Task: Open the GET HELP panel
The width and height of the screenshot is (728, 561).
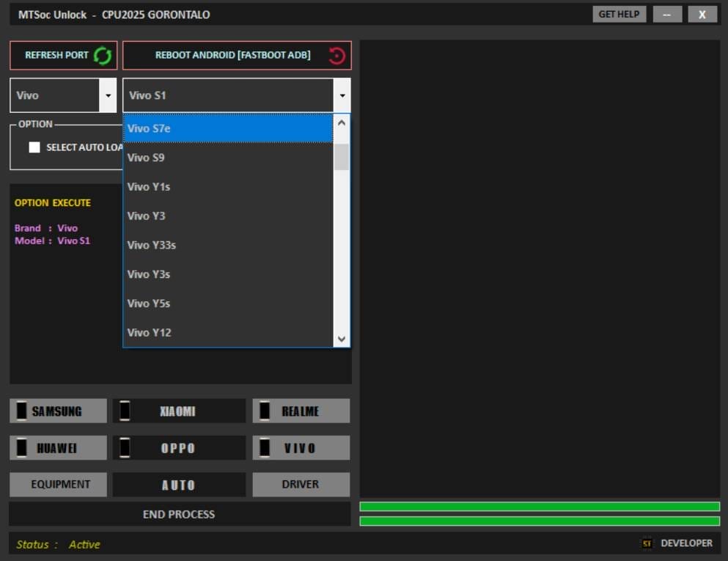Action: tap(618, 13)
